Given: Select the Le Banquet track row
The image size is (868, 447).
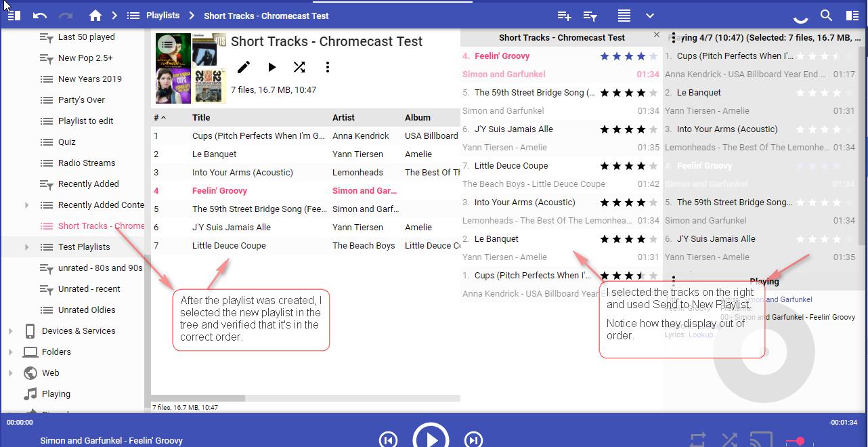Looking at the screenshot, I should coord(214,154).
